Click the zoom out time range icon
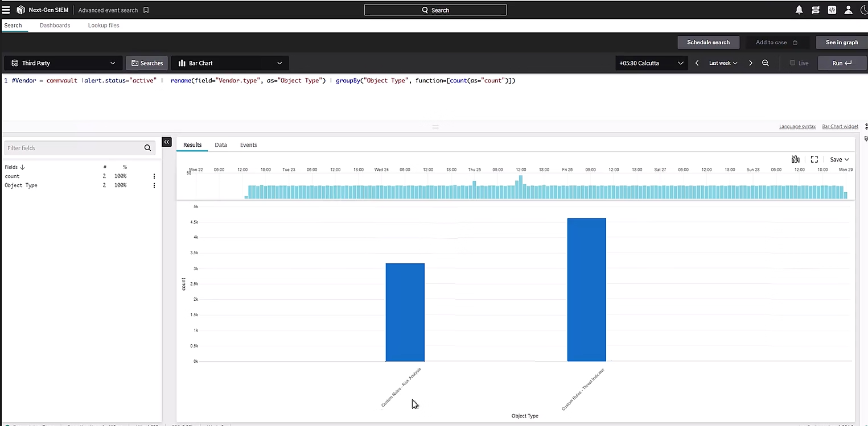 pyautogui.click(x=766, y=63)
